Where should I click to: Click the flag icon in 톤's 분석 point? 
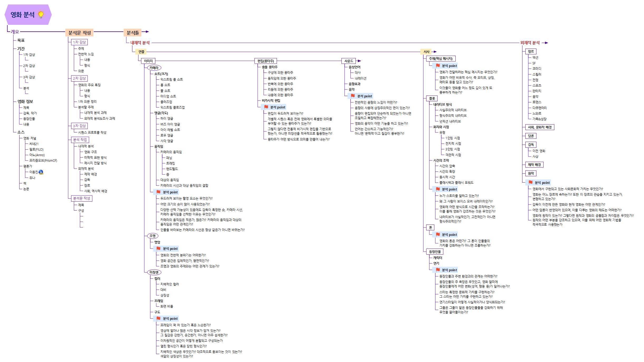tap(438, 234)
